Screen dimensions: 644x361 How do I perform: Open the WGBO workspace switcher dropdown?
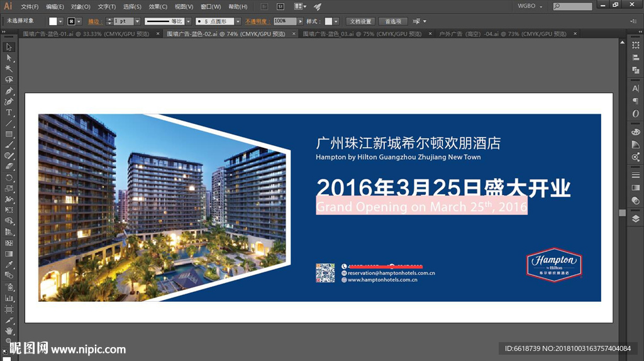pyautogui.click(x=530, y=6)
